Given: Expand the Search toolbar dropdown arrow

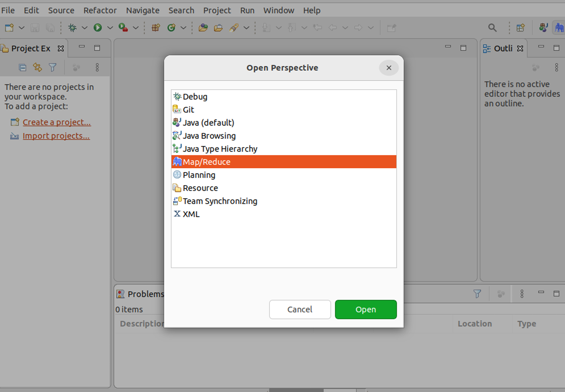Looking at the screenshot, I should (x=246, y=28).
